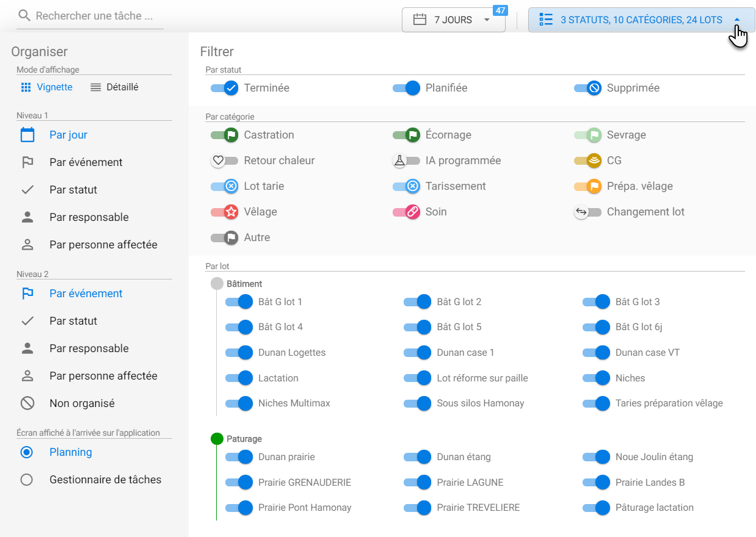Screen dimensions: 756x537
Task: Disable the Dunan Logettes switch
Action: click(x=239, y=352)
